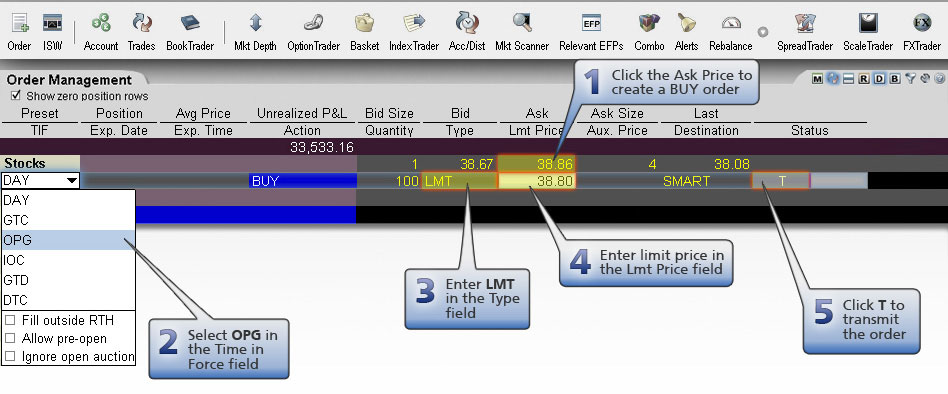Choose DAY from the TIF list
Viewport: 948px width, 394px height.
pyautogui.click(x=68, y=200)
